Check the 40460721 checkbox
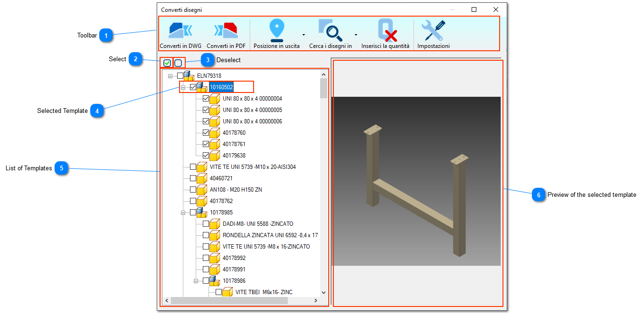 coord(193,178)
